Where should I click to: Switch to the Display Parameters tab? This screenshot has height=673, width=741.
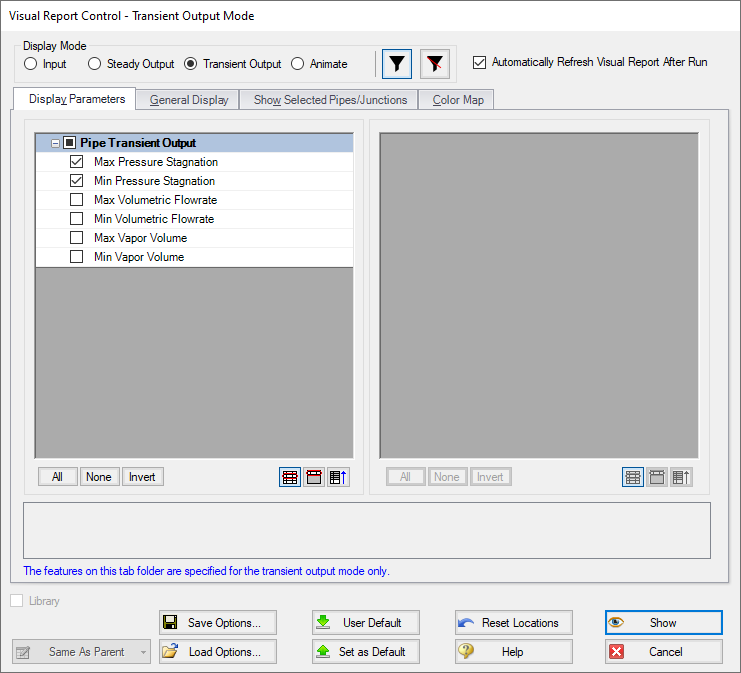coord(75,99)
